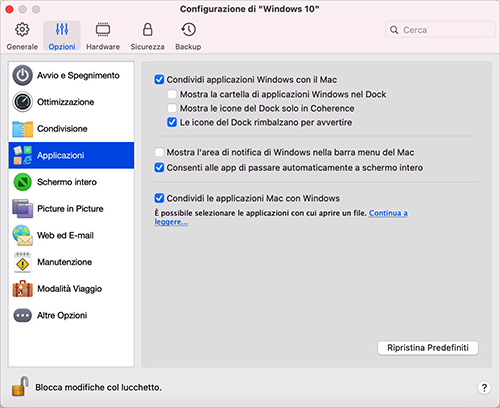
Task: Select the Opzioni tab label
Action: 62,47
